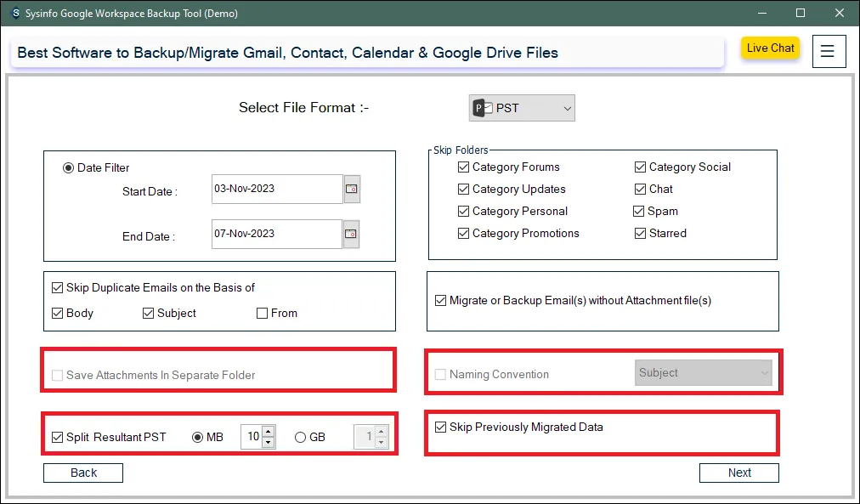Click the Start Date input field
Screen dimensions: 860x504
pyautogui.click(x=276, y=189)
